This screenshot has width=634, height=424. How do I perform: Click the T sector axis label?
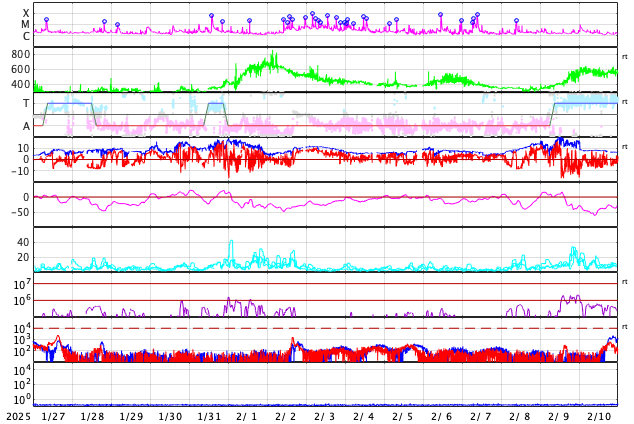pyautogui.click(x=26, y=103)
